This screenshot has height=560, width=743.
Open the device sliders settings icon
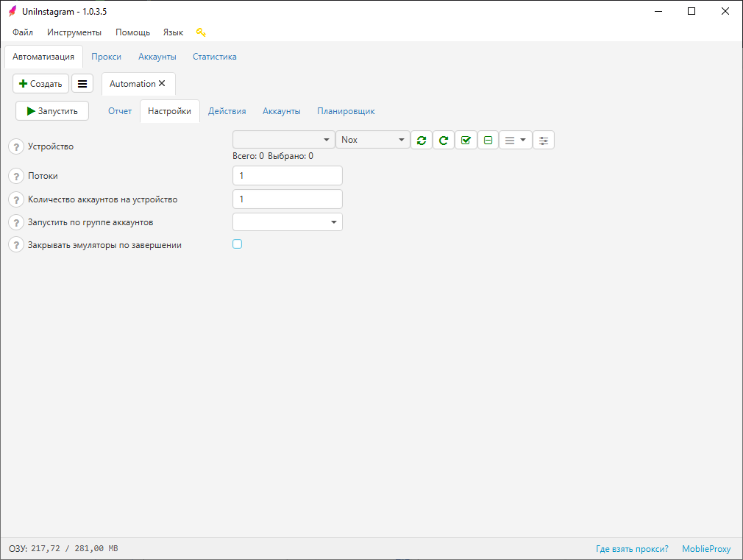point(544,140)
